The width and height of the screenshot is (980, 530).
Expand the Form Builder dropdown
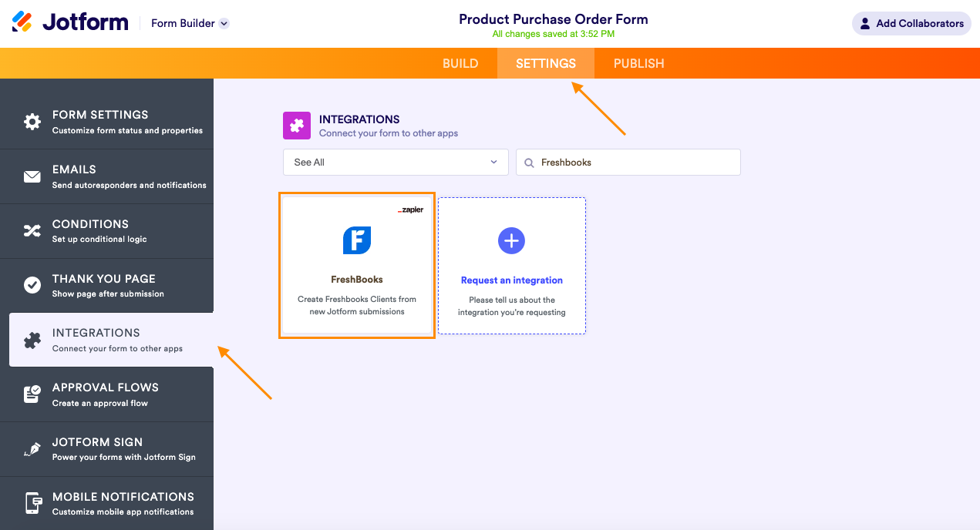[224, 23]
